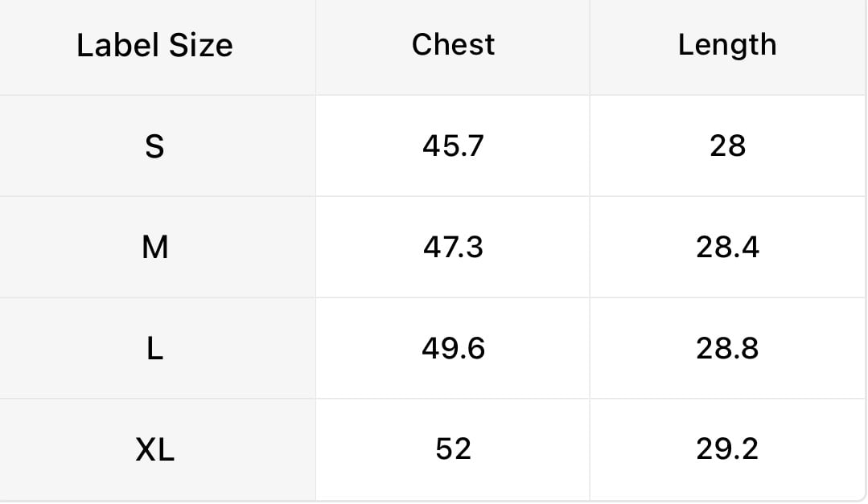Image resolution: width=868 pixels, height=504 pixels.
Task: Select chest measurement 52
Action: [453, 449]
